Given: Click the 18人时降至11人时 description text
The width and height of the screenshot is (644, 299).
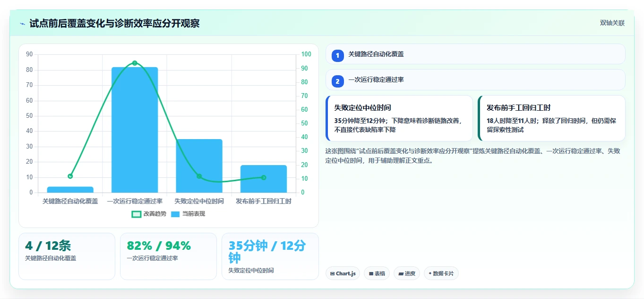Looking at the screenshot, I should (x=551, y=125).
